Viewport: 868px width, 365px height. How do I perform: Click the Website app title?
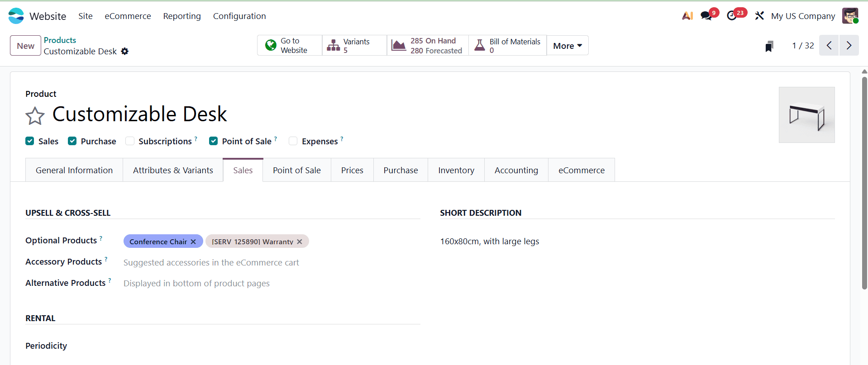[48, 16]
